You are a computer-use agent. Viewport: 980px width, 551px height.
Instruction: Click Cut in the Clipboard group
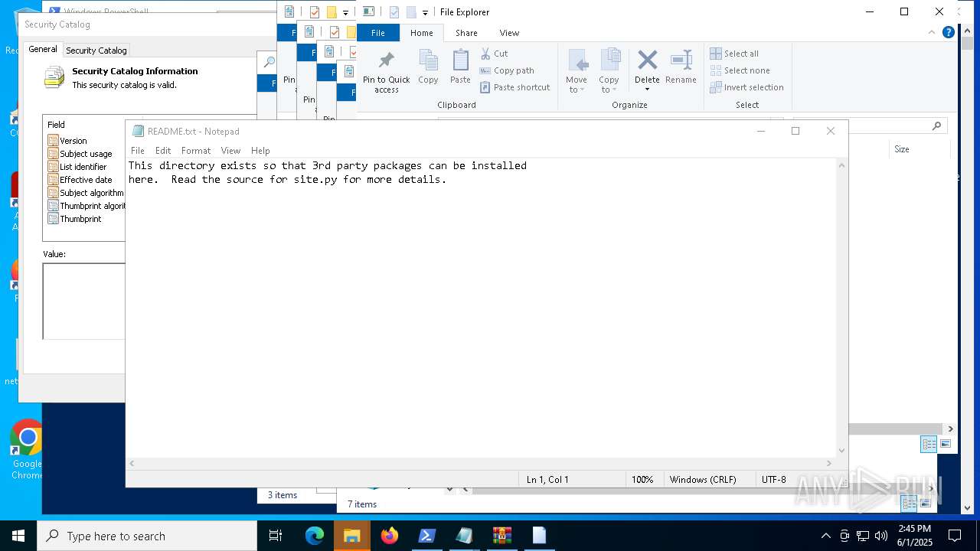point(494,54)
